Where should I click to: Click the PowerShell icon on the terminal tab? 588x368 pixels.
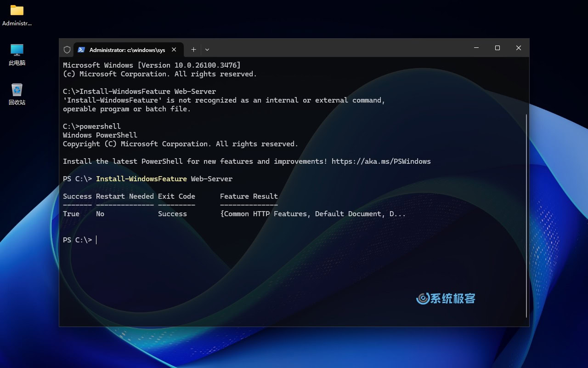pos(81,50)
